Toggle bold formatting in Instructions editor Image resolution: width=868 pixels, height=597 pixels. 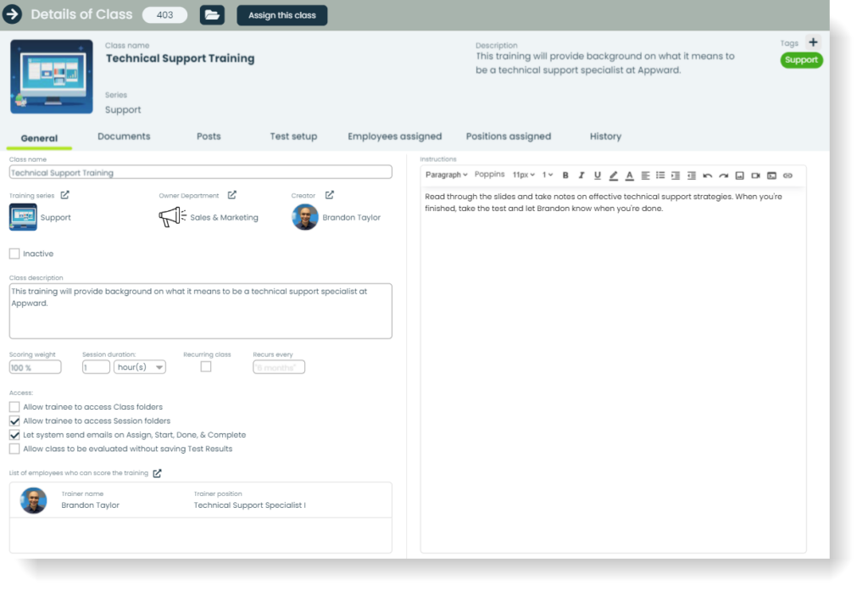(x=565, y=175)
